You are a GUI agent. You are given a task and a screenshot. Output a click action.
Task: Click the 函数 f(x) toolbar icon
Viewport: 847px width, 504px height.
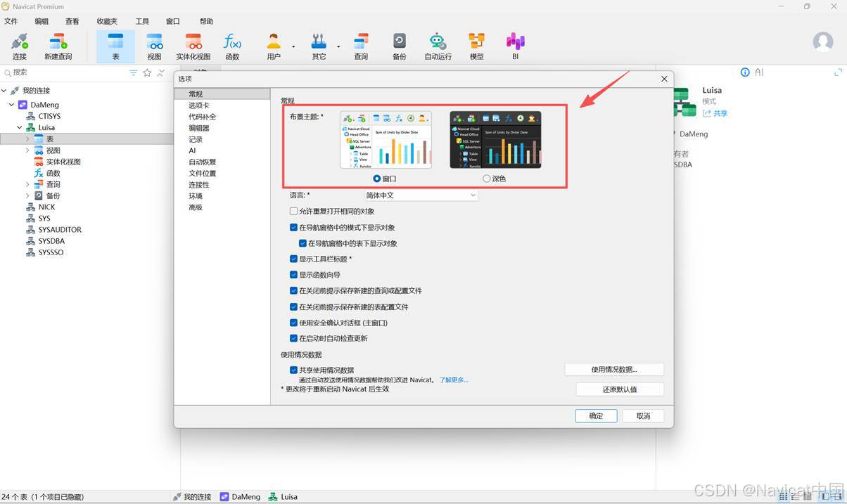tap(232, 46)
